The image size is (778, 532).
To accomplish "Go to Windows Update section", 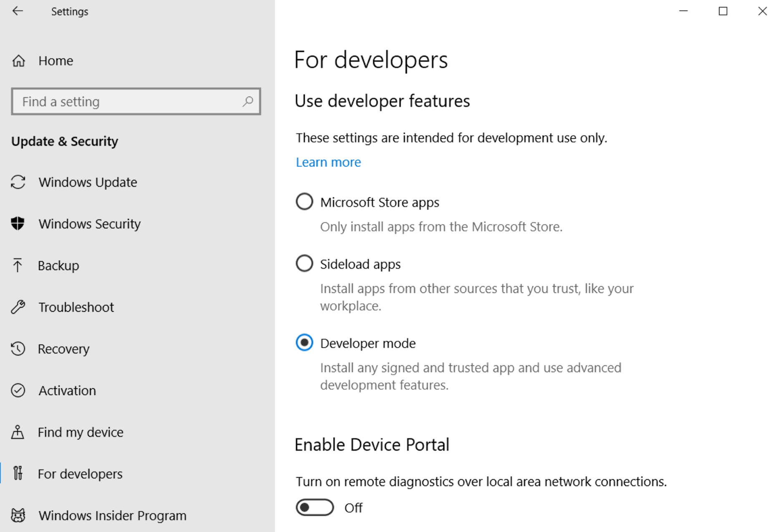I will click(x=88, y=182).
